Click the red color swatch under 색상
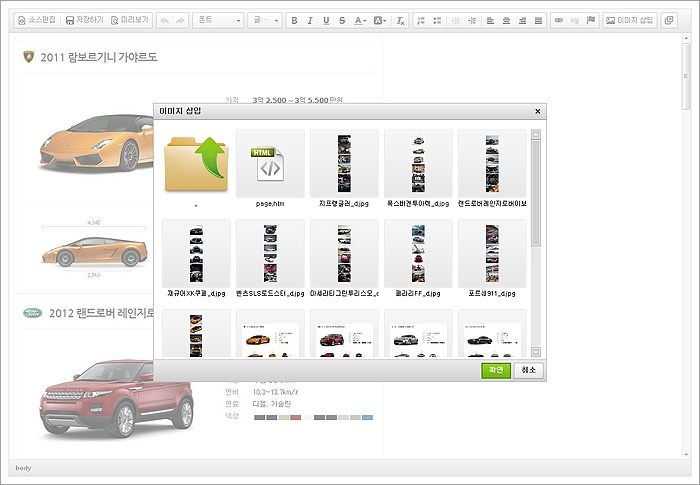 pyautogui.click(x=296, y=418)
